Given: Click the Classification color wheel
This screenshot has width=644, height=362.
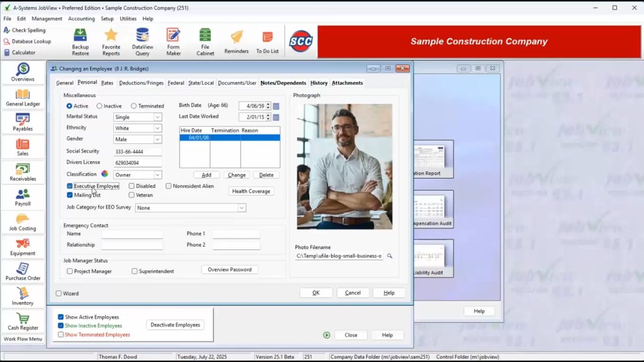Looking at the screenshot, I should [x=105, y=174].
